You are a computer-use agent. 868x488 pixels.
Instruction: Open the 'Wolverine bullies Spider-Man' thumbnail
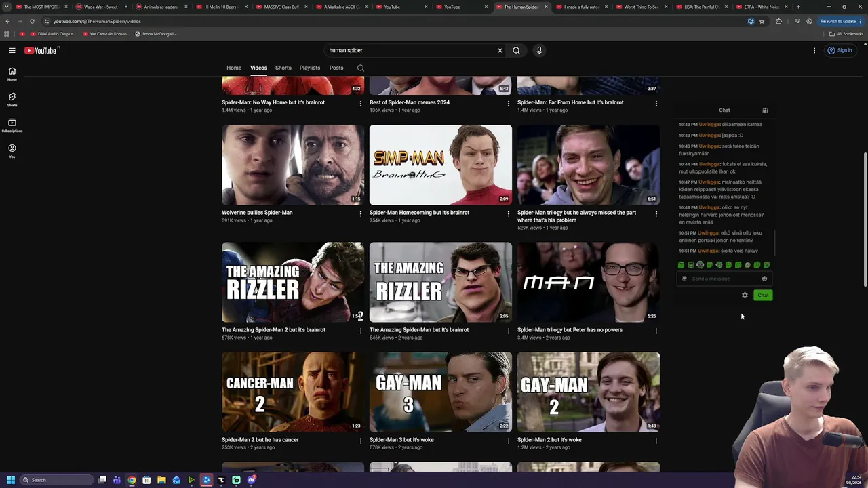coord(293,165)
